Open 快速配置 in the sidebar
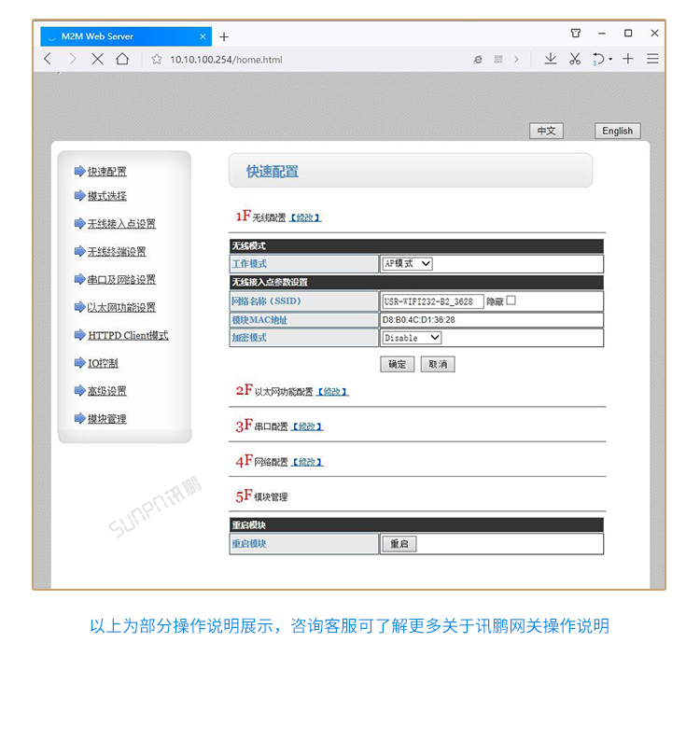This screenshot has height=740, width=700. [107, 172]
